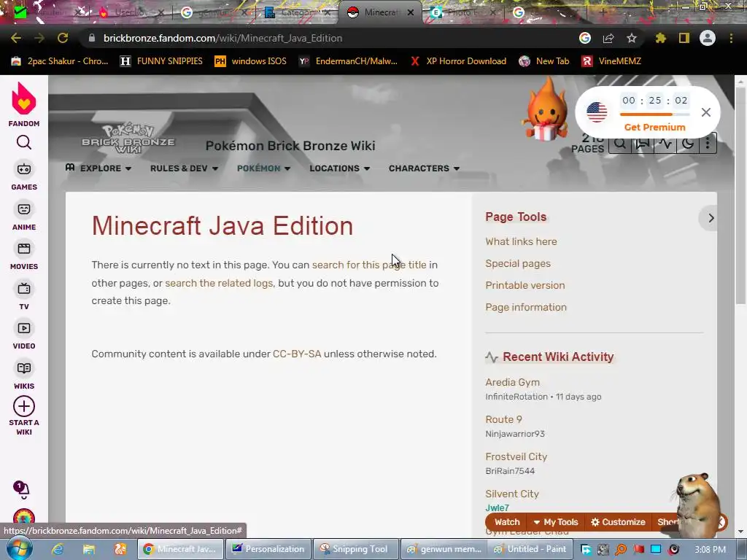Open the Anime section icon
Image resolution: width=747 pixels, height=560 pixels.
pyautogui.click(x=24, y=209)
